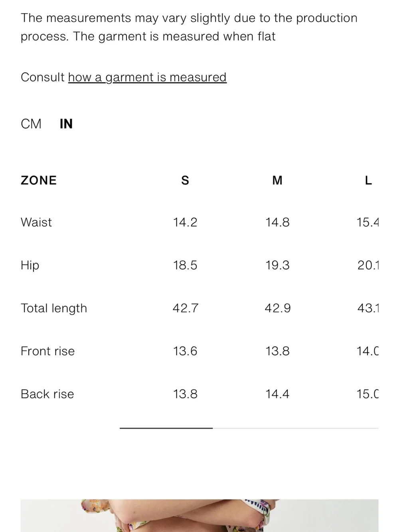Select the S size column header
The height and width of the screenshot is (532, 399).
(x=185, y=180)
